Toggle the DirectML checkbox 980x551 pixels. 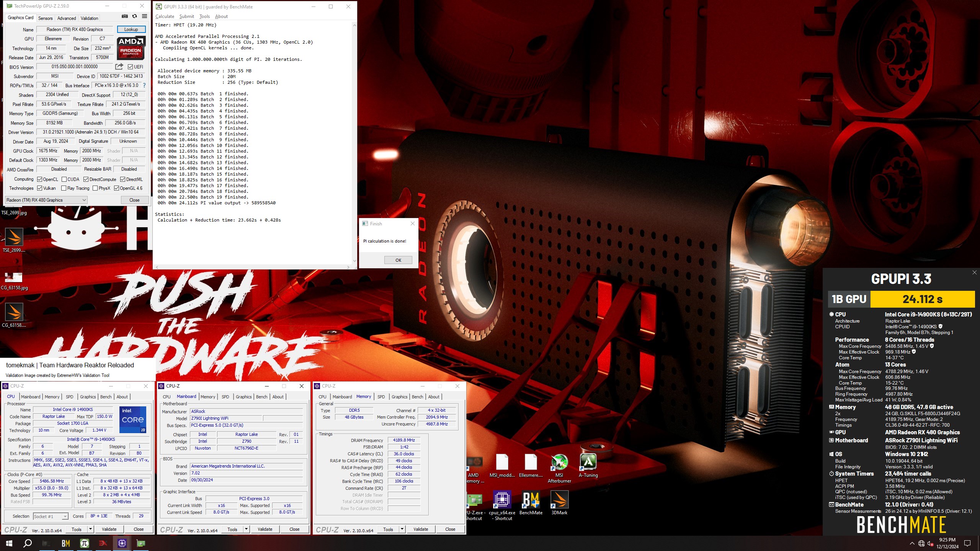(x=122, y=179)
